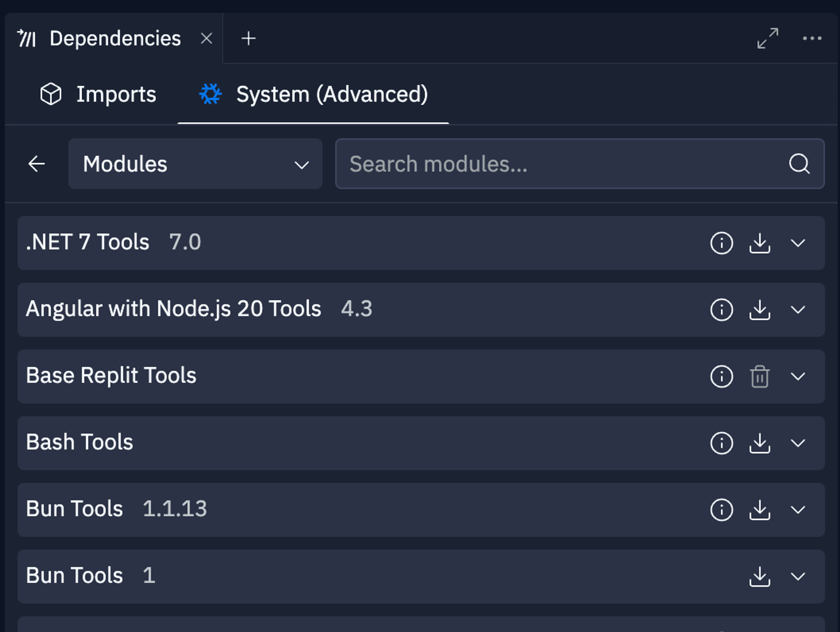The height and width of the screenshot is (632, 840).
Task: Click the version 1.1.13 label
Action: pos(175,509)
